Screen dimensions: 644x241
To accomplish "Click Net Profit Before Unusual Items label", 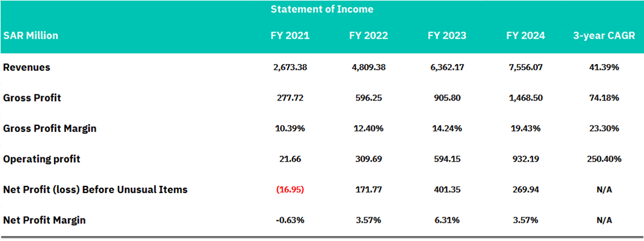I will click(95, 190).
